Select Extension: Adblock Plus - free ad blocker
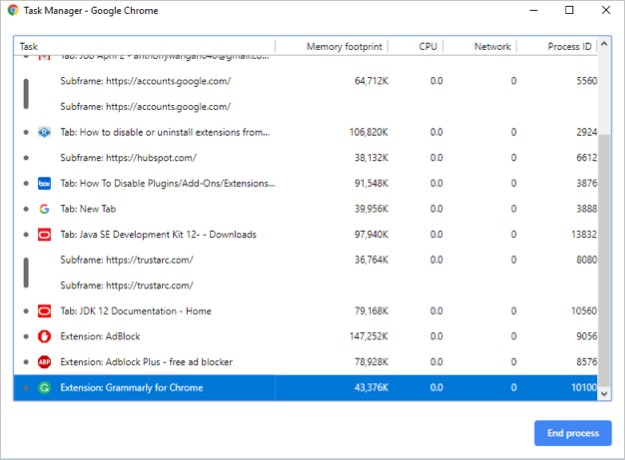The height and width of the screenshot is (460, 625). coord(306,362)
